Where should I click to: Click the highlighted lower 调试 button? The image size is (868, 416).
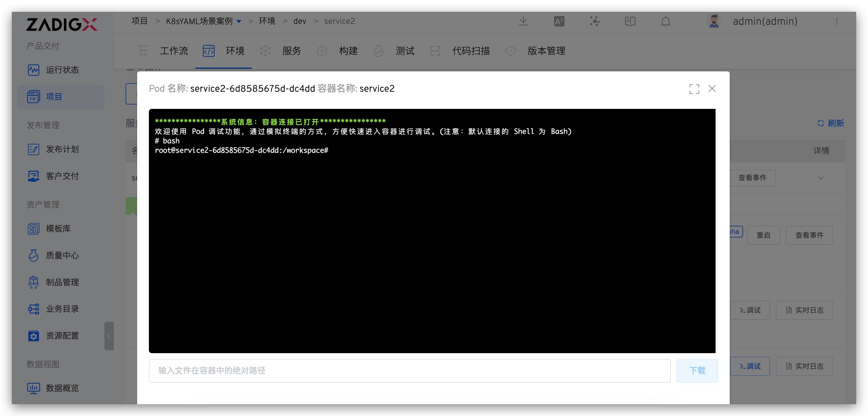coord(750,366)
